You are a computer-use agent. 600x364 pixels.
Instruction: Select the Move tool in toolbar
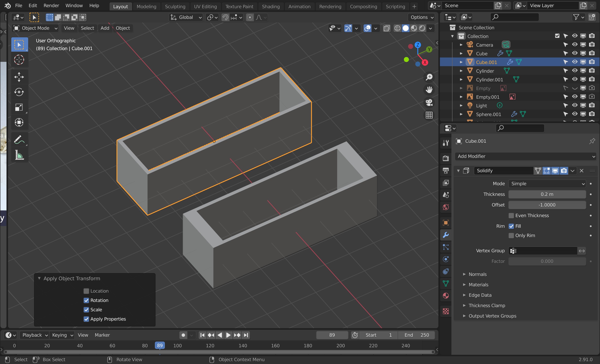(19, 77)
